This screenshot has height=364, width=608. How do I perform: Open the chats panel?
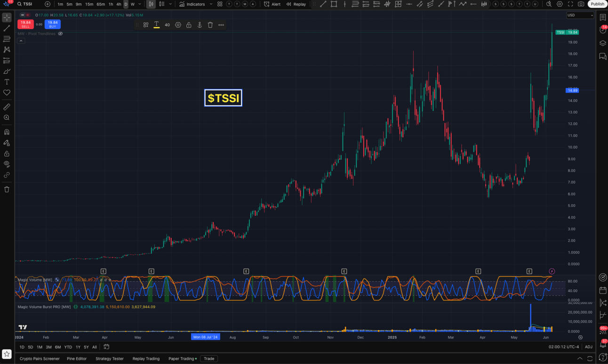[x=603, y=56]
